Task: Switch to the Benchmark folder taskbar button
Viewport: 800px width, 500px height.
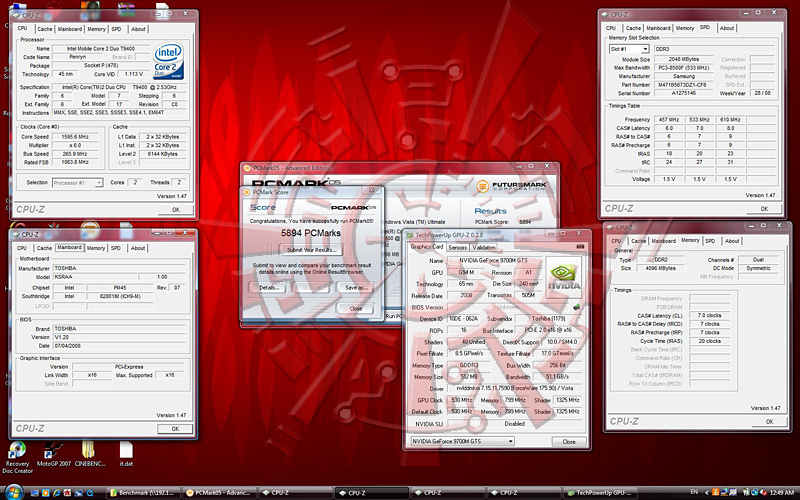Action: click(x=144, y=493)
